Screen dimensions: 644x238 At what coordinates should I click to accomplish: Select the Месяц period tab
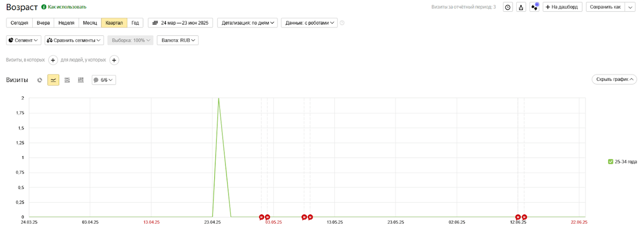(90, 23)
